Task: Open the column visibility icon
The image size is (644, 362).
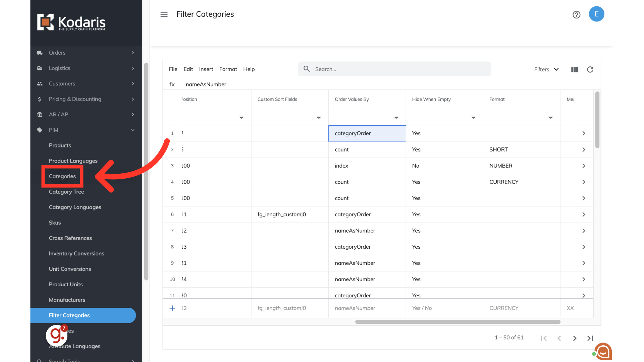Action: pyautogui.click(x=575, y=69)
